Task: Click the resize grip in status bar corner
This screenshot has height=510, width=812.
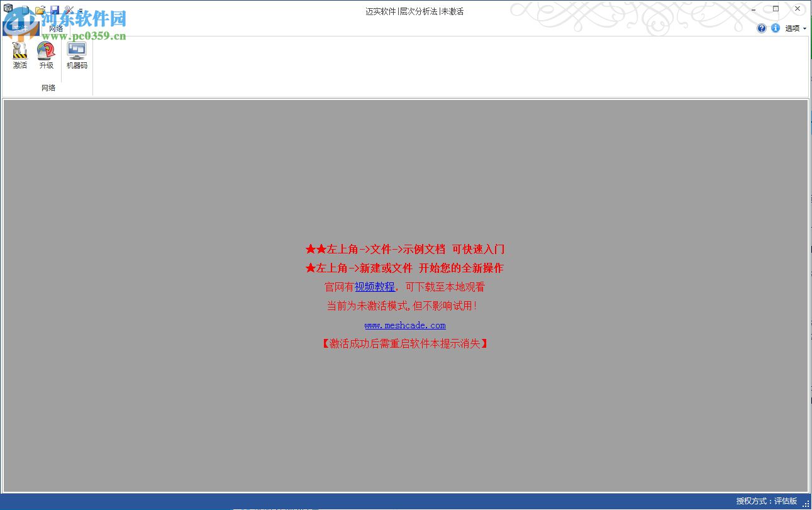Action: coord(806,504)
